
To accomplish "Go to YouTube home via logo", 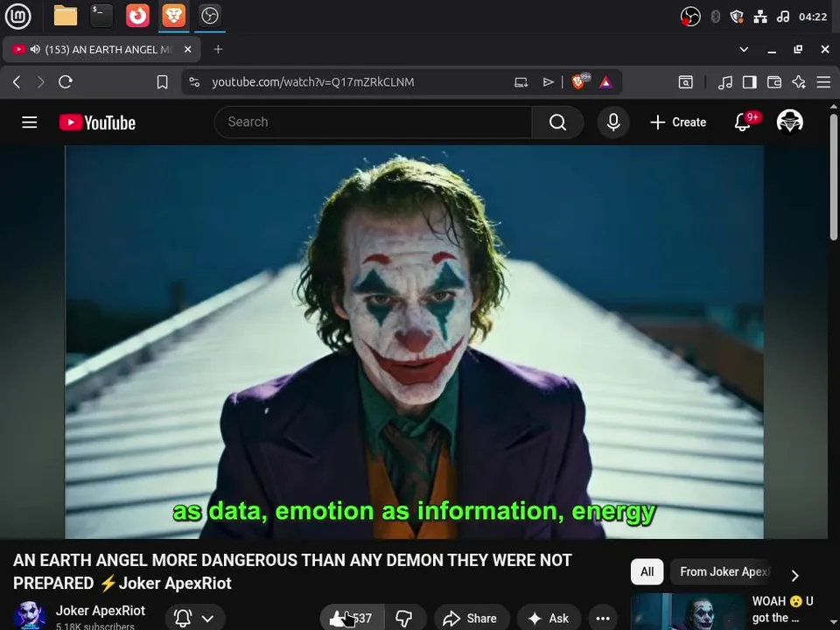I will [x=97, y=122].
